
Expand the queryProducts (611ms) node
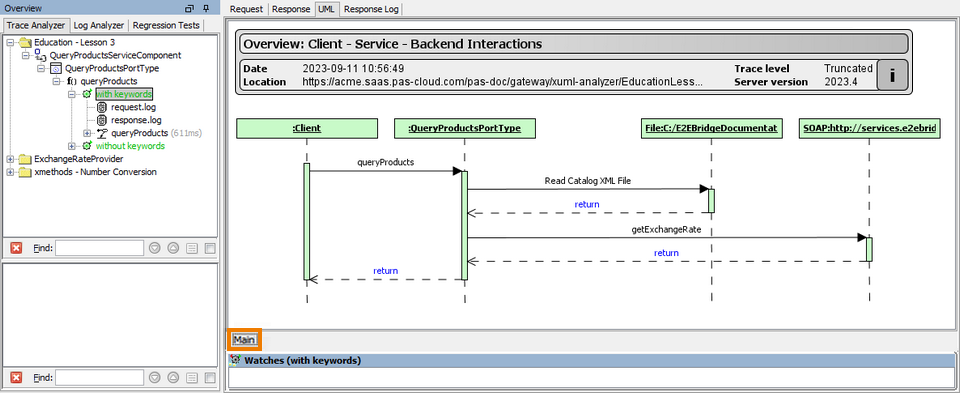(87, 133)
